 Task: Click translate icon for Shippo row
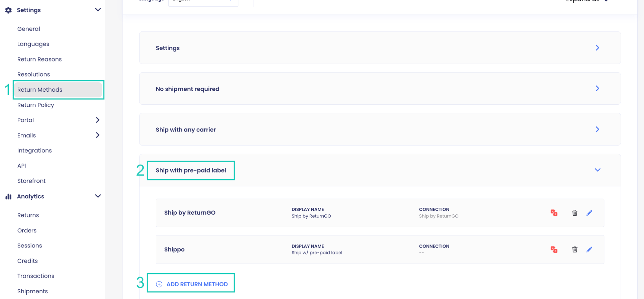(554, 250)
